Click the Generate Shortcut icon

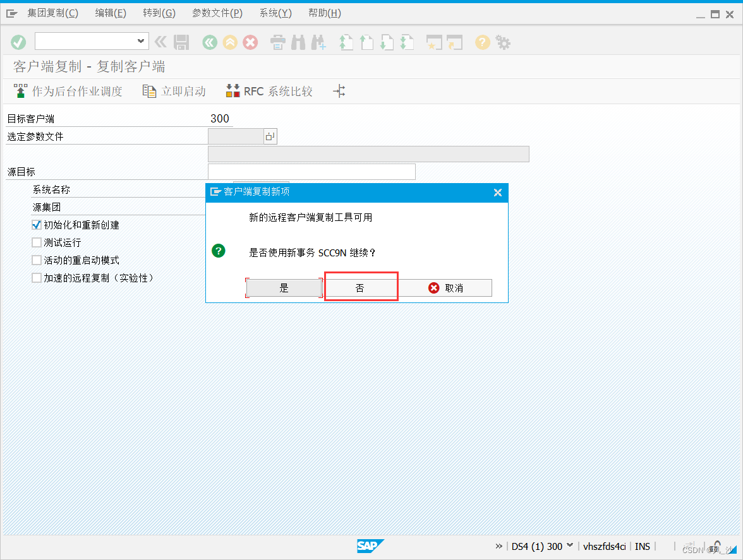454,42
